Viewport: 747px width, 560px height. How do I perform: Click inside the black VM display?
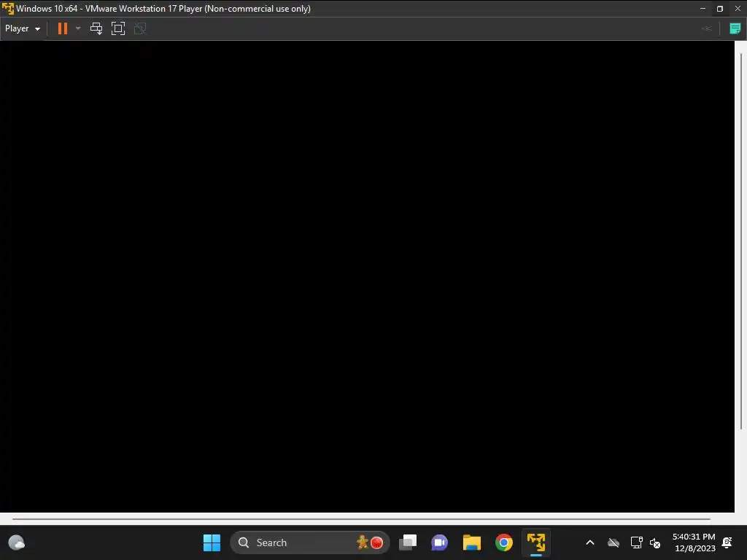pos(367,276)
